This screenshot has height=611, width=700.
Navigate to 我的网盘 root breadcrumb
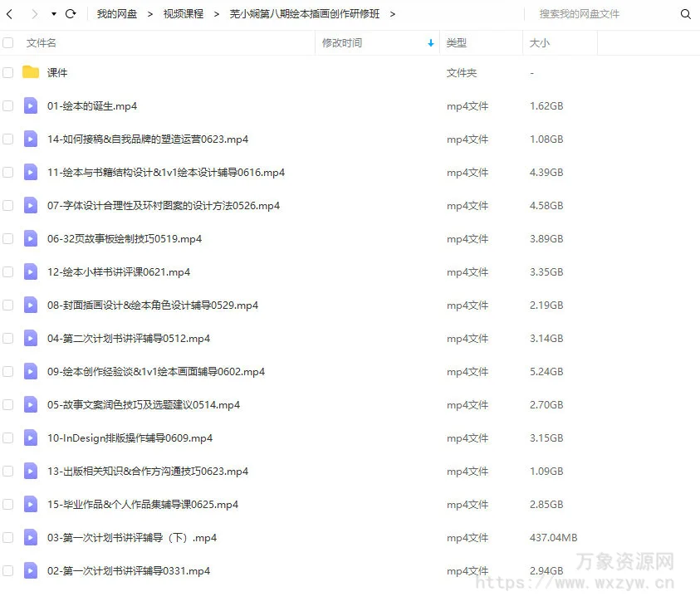coord(117,14)
